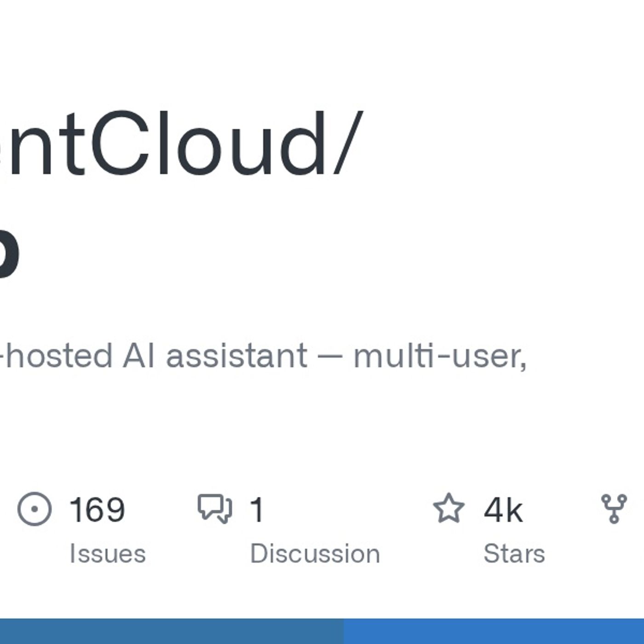
Task: Click the fork branch icon
Action: [614, 509]
